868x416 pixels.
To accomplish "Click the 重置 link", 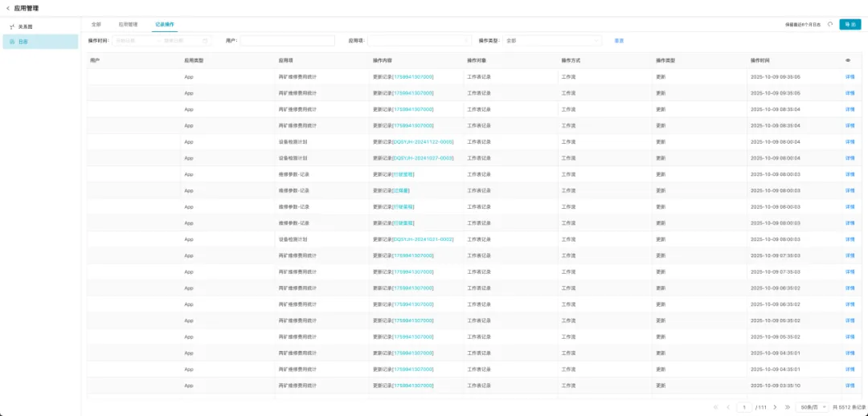I will pos(619,40).
